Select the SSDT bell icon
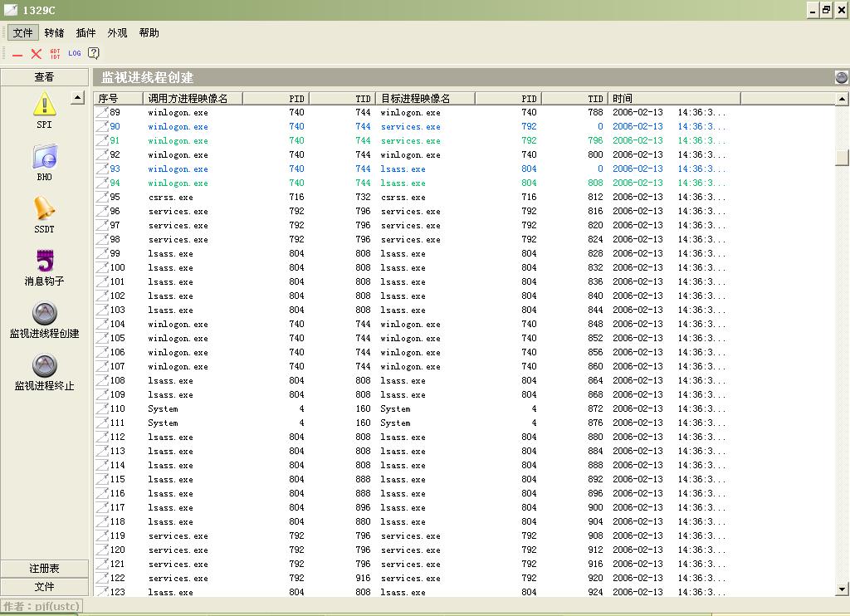This screenshot has width=850, height=616. [44, 208]
